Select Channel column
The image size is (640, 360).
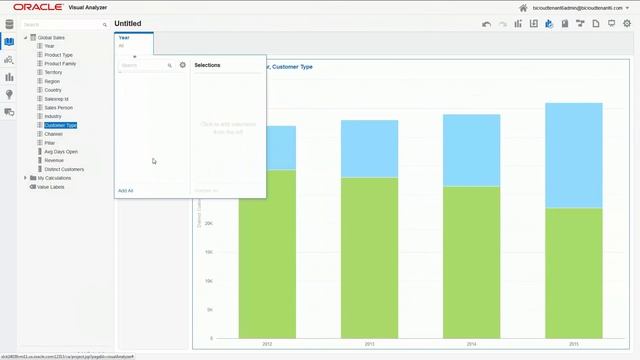pyautogui.click(x=53, y=134)
